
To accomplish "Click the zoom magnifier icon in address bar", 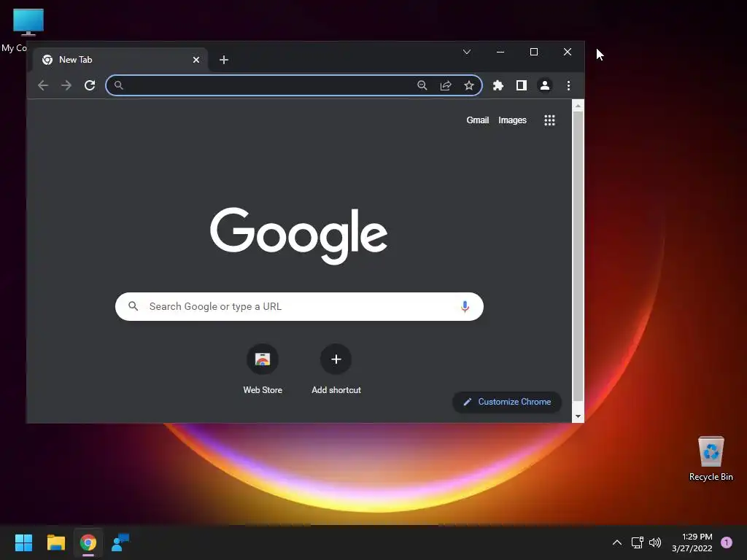I will (422, 85).
